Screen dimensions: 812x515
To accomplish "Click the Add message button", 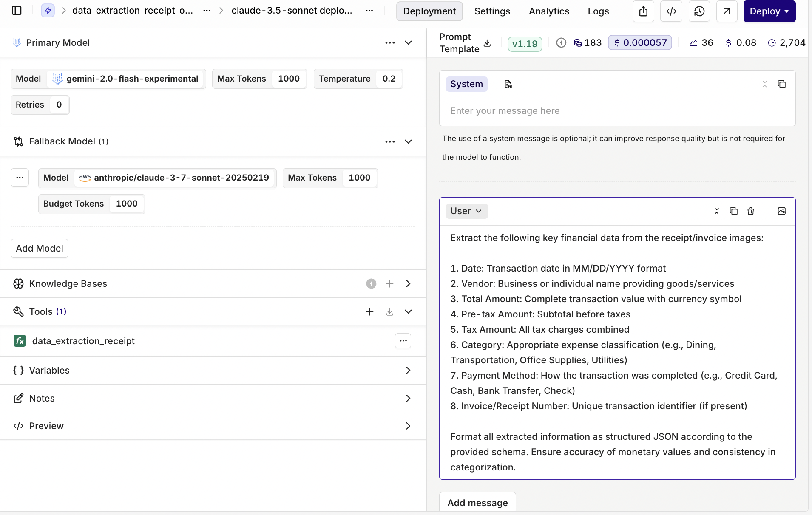I will (477, 503).
